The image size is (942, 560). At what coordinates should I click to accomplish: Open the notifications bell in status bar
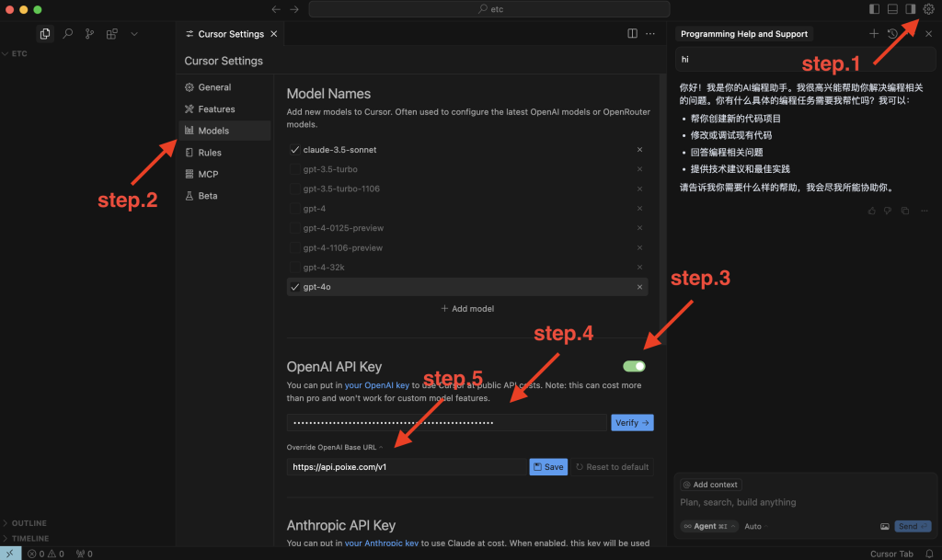[930, 554]
